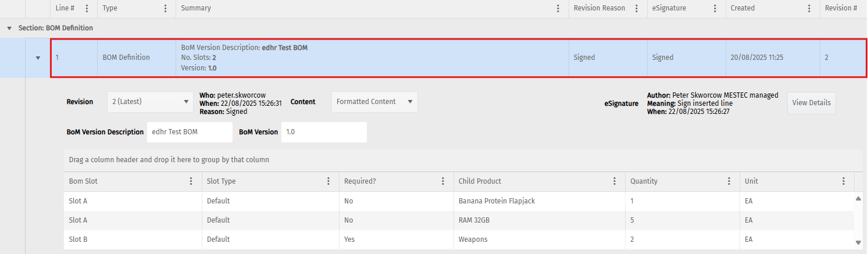Open the Child Product column menu
Viewport: 868px width, 254px height.
coord(615,181)
